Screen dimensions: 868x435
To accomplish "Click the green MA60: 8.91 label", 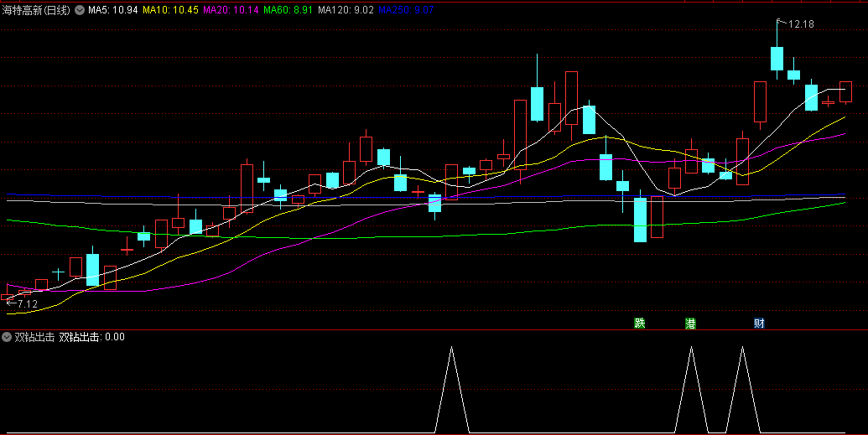I will tap(288, 10).
